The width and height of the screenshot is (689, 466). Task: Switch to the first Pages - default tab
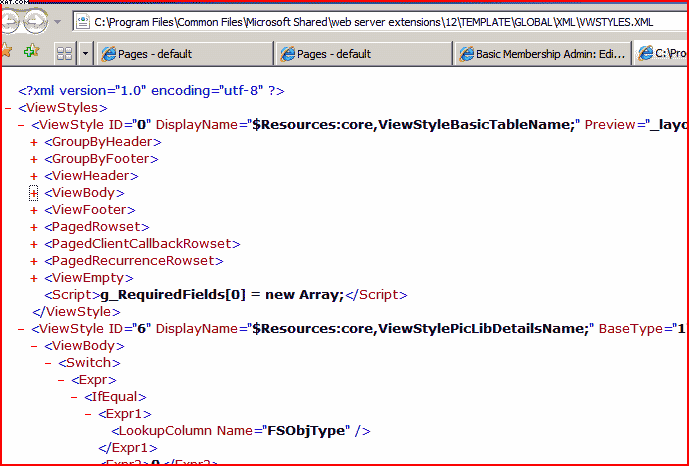pyautogui.click(x=184, y=54)
